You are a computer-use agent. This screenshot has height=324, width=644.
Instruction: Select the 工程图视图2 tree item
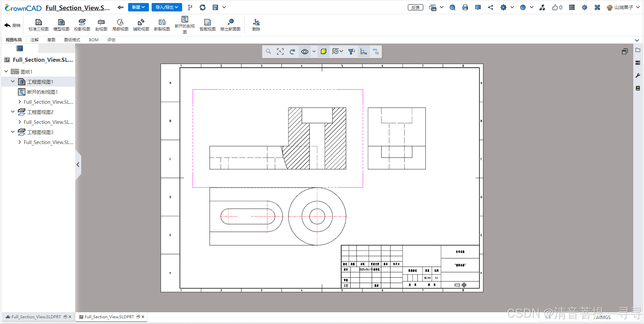[x=40, y=112]
